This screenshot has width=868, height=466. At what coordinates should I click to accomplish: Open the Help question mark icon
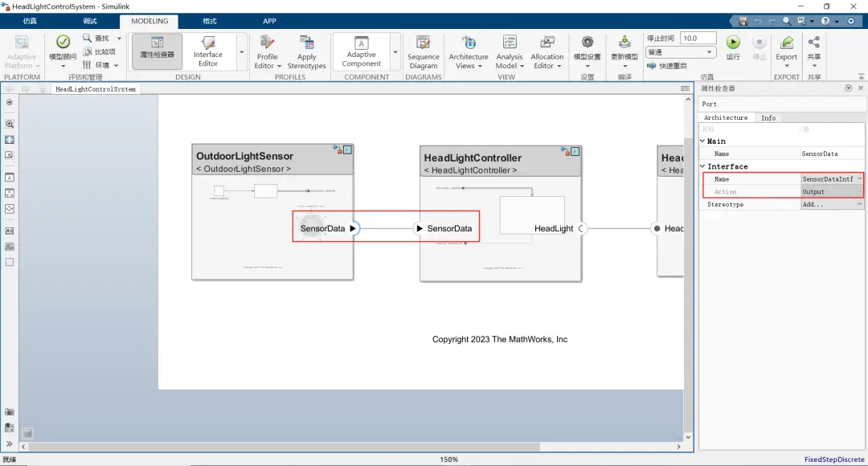click(825, 21)
